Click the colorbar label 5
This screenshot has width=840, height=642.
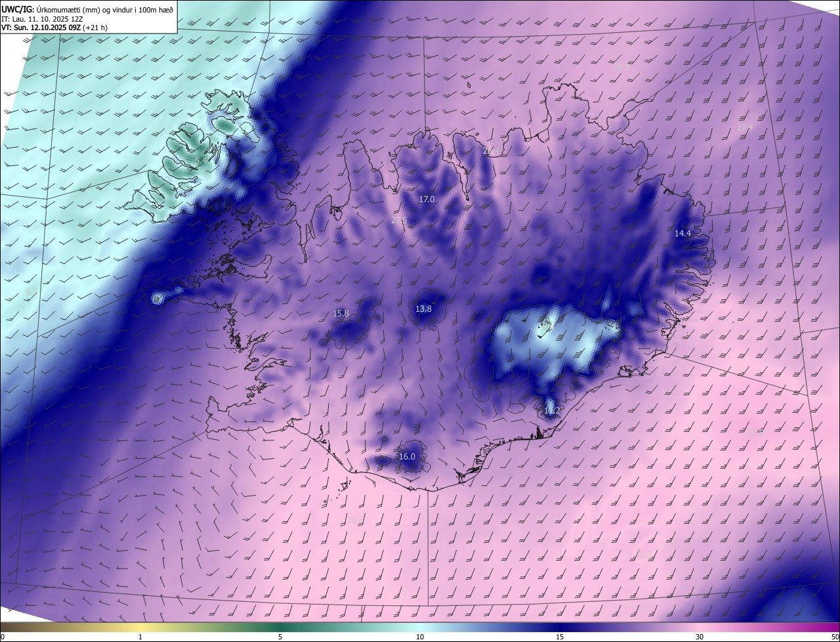coord(280,637)
